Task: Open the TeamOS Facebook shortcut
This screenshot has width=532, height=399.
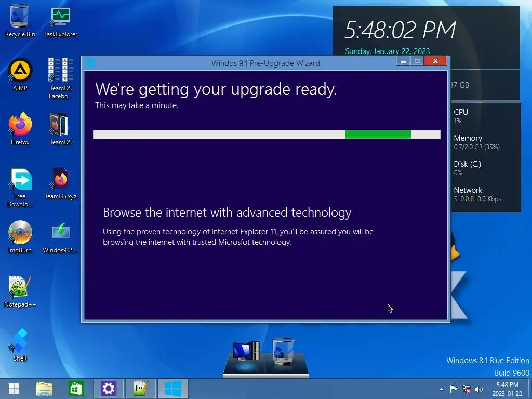Action: coord(61,78)
